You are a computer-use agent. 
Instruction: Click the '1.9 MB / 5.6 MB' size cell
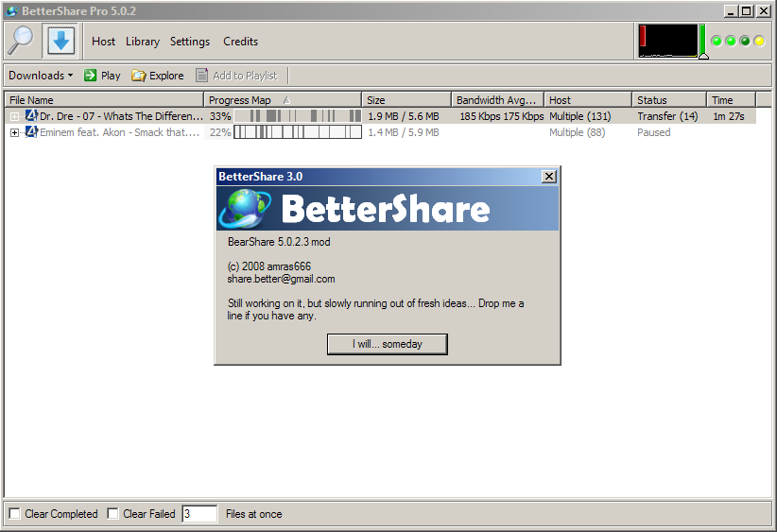point(404,116)
